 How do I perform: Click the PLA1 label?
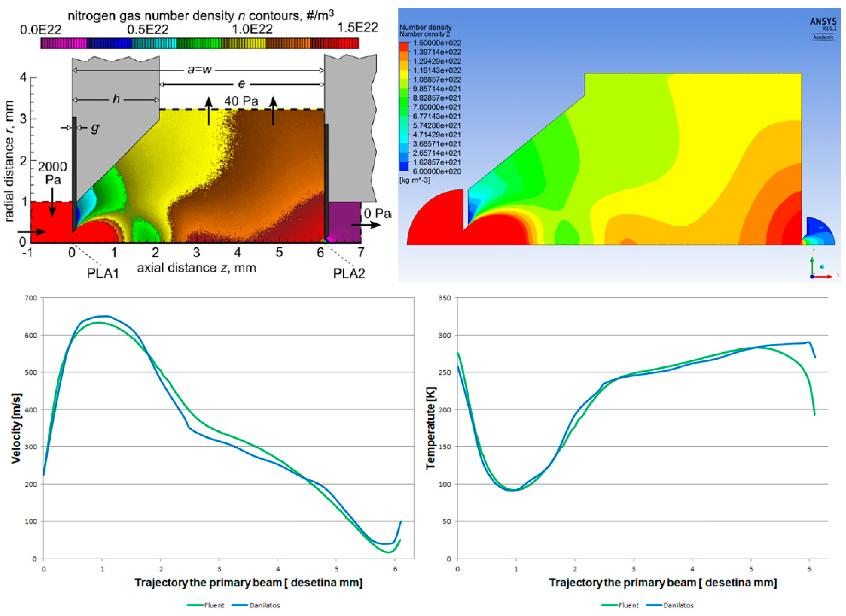102,273
